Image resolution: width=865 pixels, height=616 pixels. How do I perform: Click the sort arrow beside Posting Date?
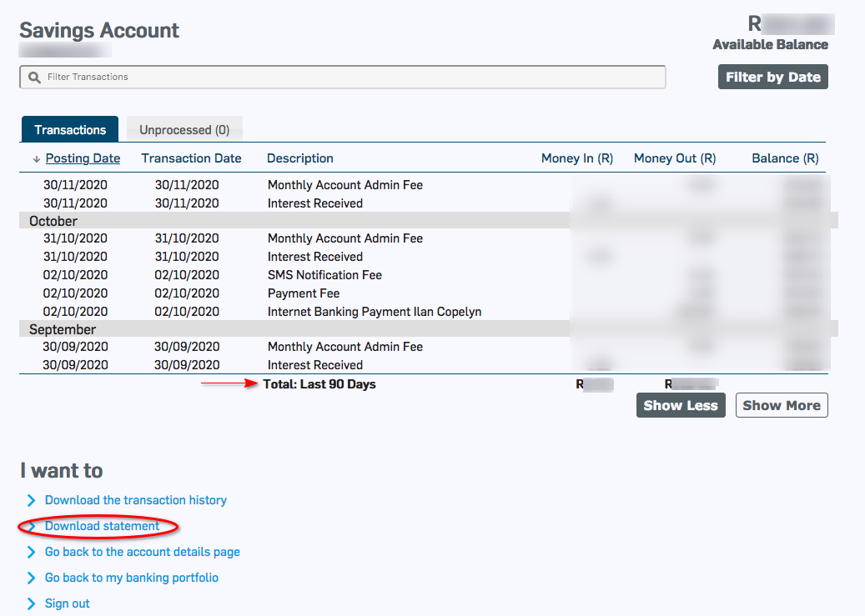tap(37, 159)
